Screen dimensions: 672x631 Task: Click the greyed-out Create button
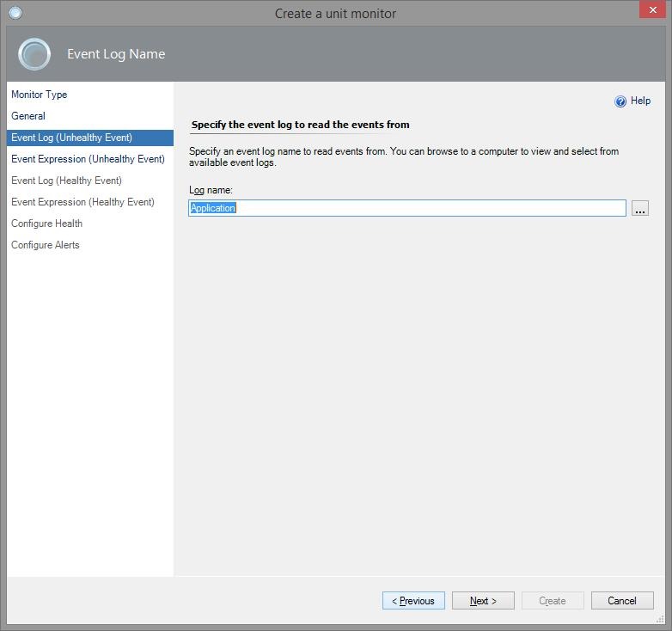[x=553, y=601]
